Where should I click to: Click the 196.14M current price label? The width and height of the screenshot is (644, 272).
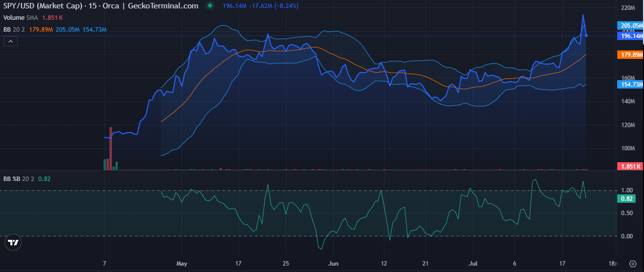pyautogui.click(x=629, y=36)
